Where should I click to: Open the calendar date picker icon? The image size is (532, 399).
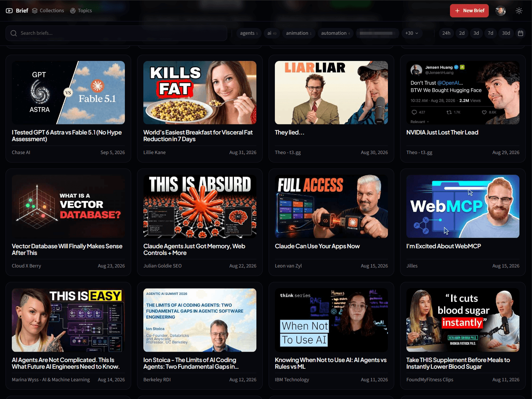(521, 33)
